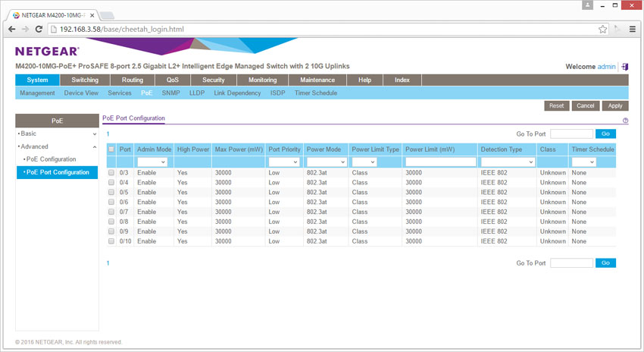
Task: Open the help question mark icon
Action: point(625,121)
